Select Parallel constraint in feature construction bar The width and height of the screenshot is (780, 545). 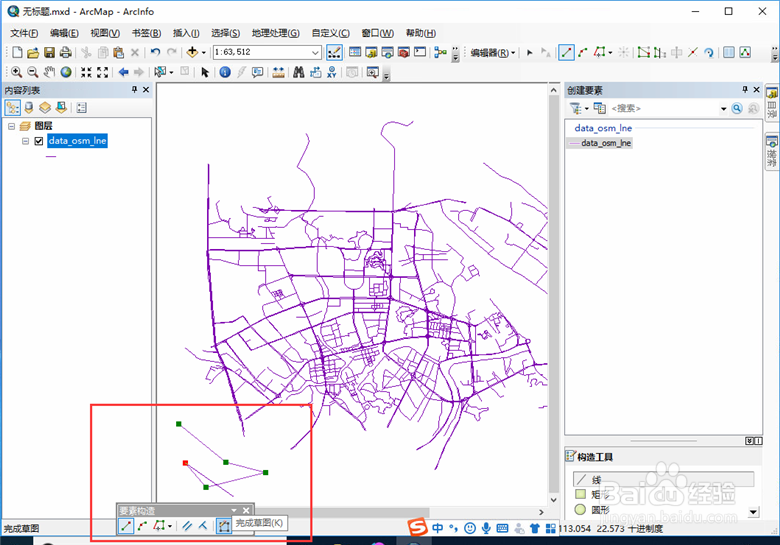click(187, 525)
